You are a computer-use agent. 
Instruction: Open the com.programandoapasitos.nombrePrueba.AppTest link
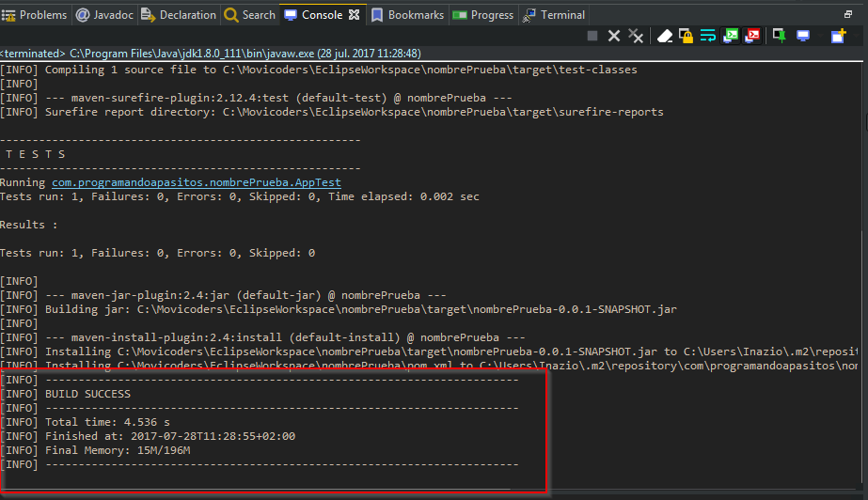pos(197,182)
